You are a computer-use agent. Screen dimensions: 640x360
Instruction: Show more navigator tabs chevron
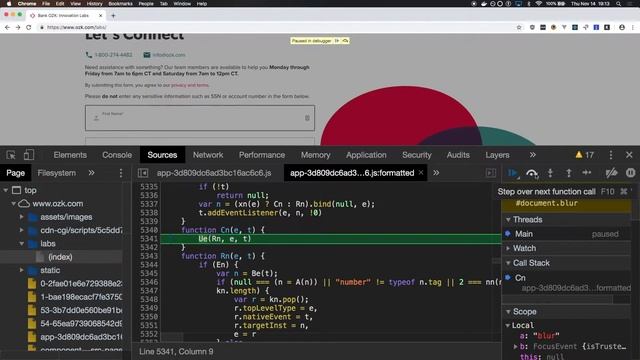point(91,173)
